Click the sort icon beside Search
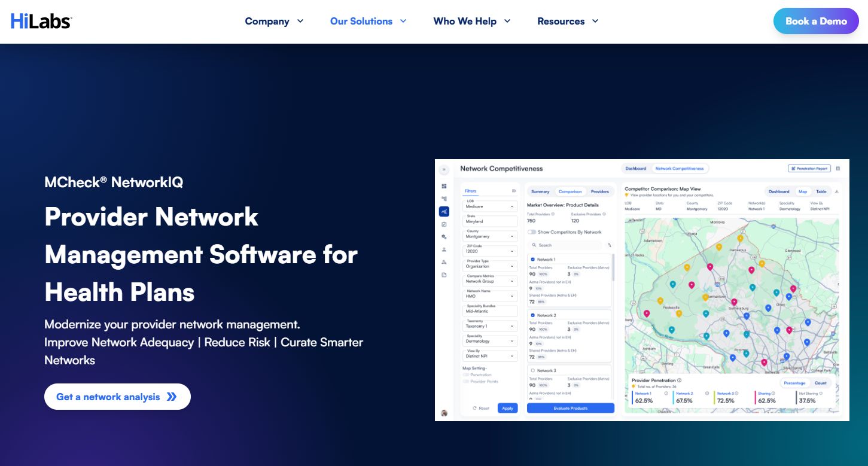 click(610, 245)
